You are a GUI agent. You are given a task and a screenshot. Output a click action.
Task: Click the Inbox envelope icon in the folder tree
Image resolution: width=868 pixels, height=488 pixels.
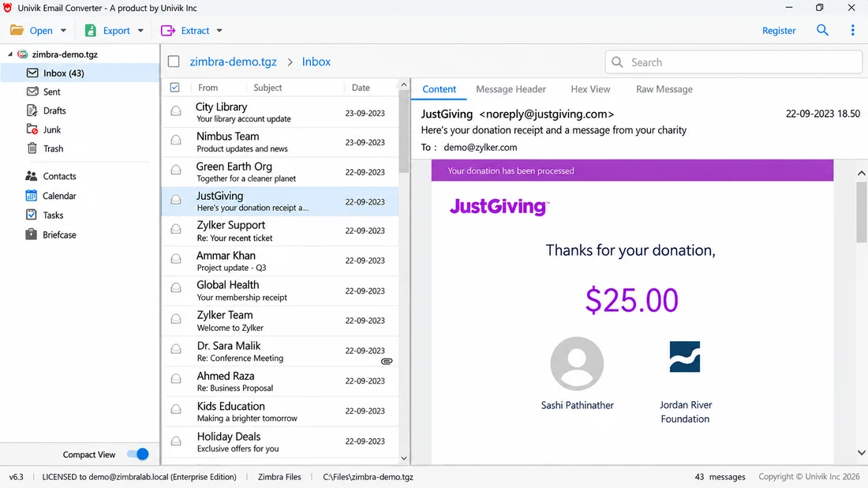pyautogui.click(x=32, y=73)
